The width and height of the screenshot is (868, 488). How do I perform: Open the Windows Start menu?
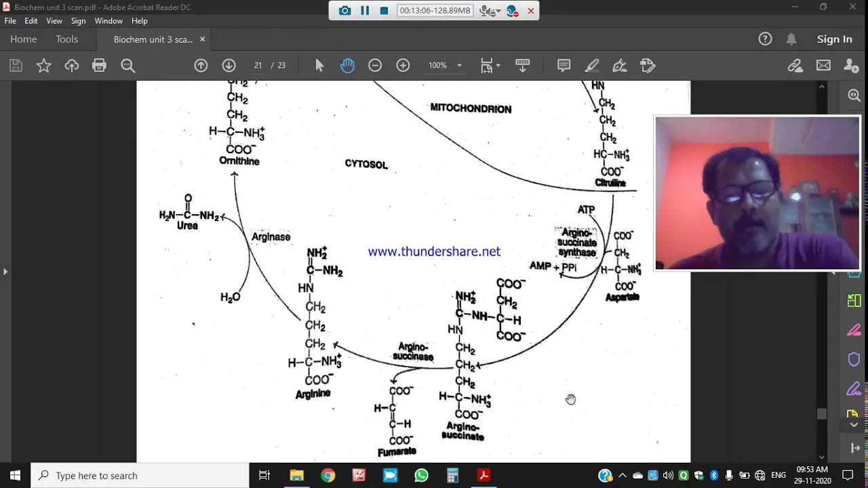point(15,476)
